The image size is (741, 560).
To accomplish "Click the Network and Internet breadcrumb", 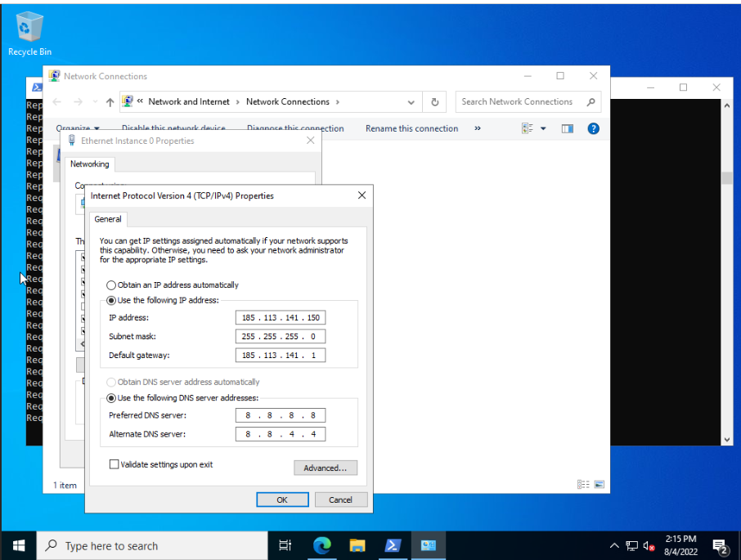I will [189, 102].
